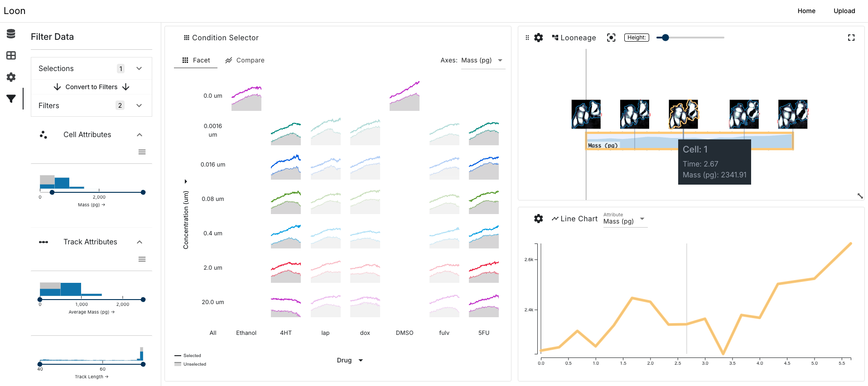Open the sidebar settings gear icon
The image size is (868, 386).
click(11, 77)
